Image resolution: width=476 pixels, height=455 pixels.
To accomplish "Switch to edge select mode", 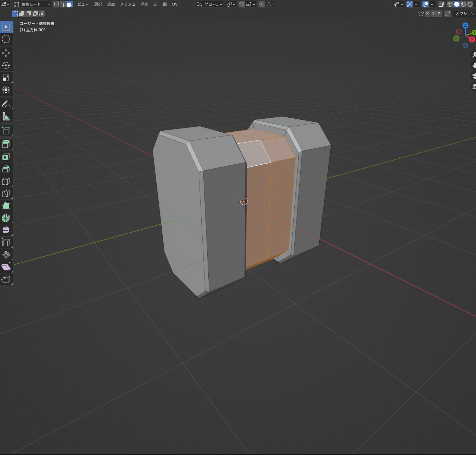I will [x=63, y=4].
